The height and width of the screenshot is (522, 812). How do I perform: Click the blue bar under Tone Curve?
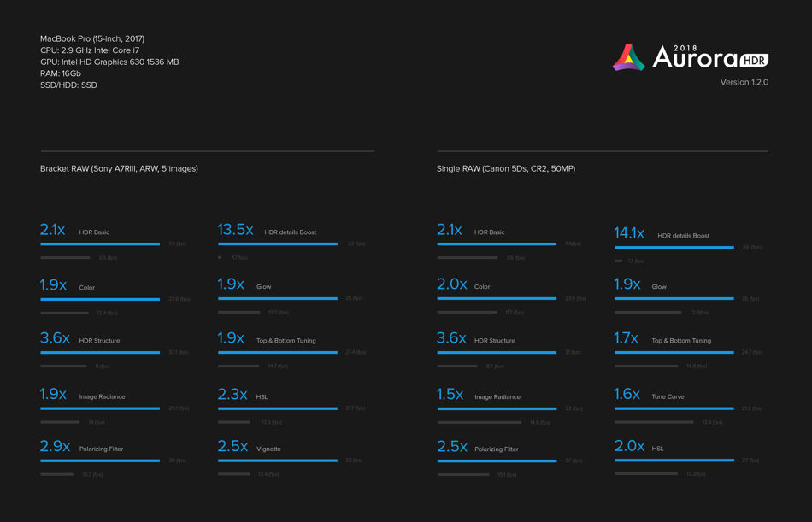(674, 408)
